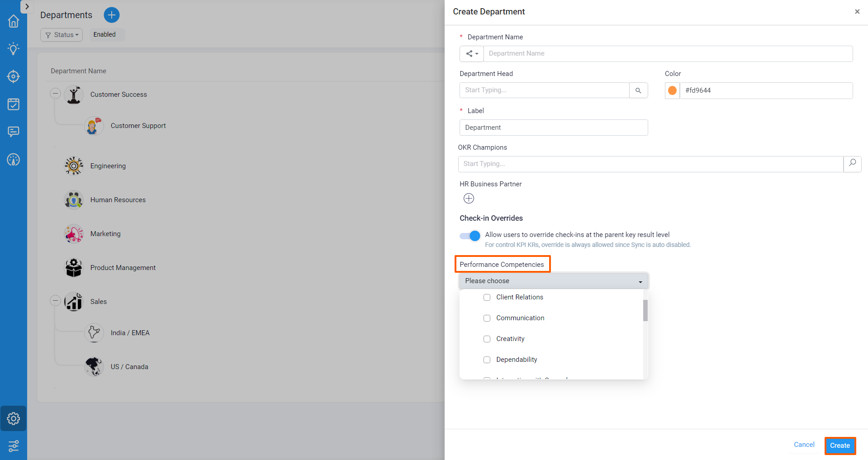Collapse the Customer Success department tree
The image size is (868, 460).
pos(55,94)
